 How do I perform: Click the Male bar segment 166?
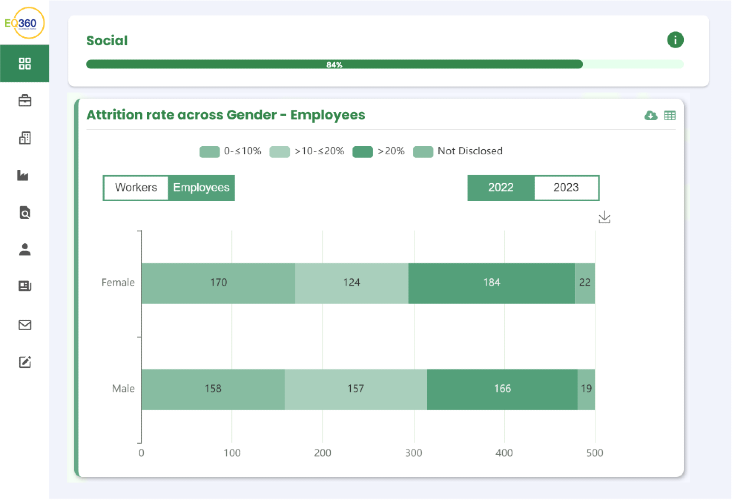pos(502,389)
